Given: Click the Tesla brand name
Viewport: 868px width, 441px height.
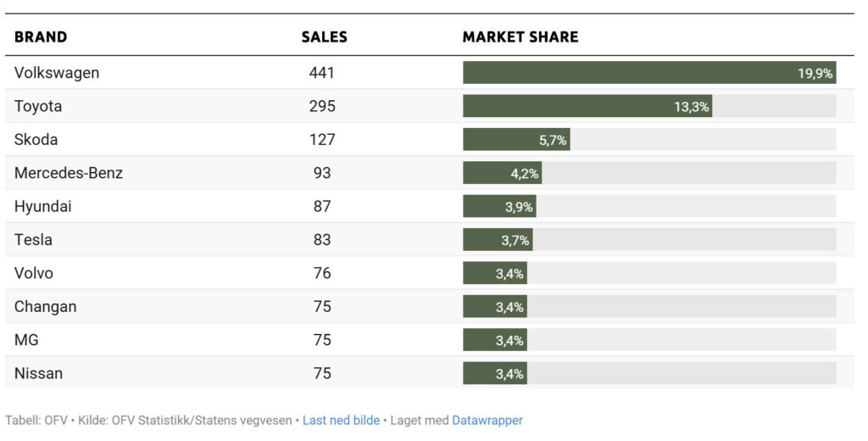Looking at the screenshot, I should (x=33, y=240).
